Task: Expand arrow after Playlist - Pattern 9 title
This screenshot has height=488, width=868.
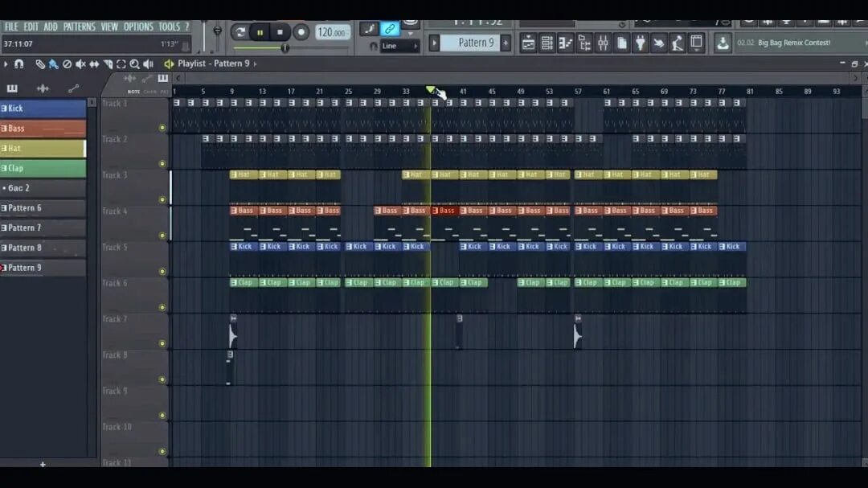Action: (256, 64)
